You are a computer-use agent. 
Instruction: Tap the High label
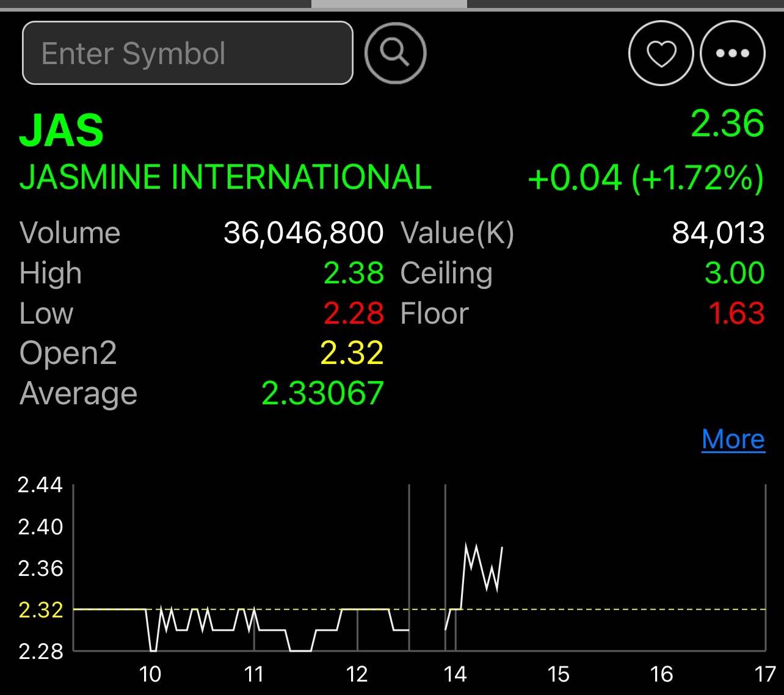pyautogui.click(x=50, y=274)
